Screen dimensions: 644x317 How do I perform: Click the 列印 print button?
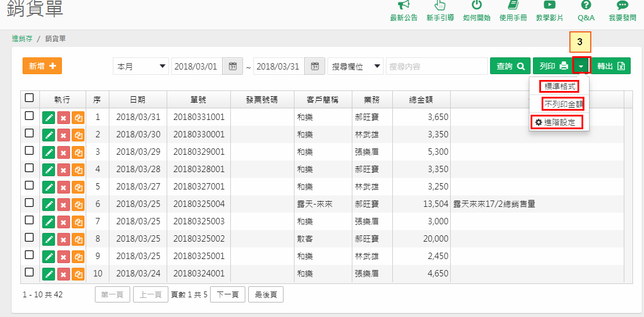coord(553,66)
